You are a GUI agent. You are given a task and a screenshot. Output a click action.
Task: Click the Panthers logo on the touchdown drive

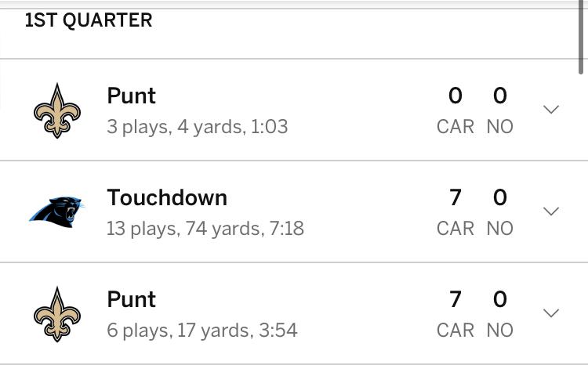pyautogui.click(x=57, y=211)
